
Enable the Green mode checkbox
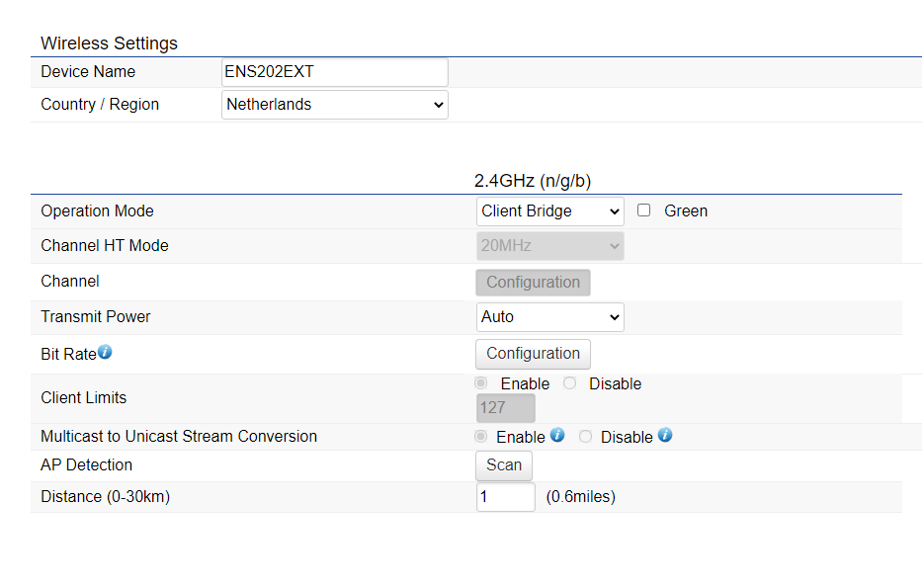coord(644,210)
